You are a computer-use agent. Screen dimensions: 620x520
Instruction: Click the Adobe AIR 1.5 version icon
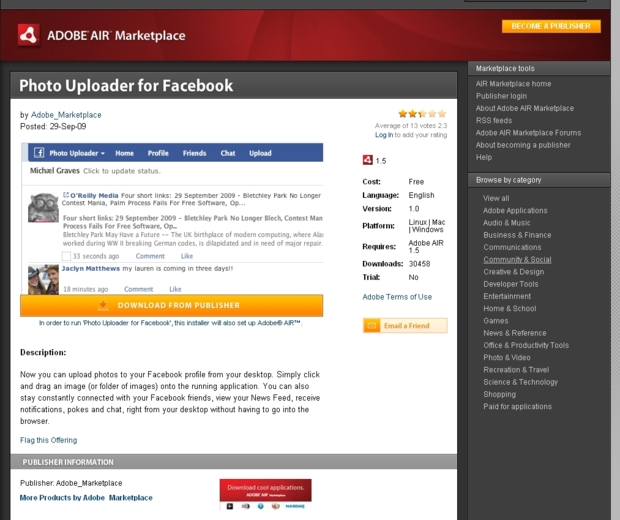[367, 160]
